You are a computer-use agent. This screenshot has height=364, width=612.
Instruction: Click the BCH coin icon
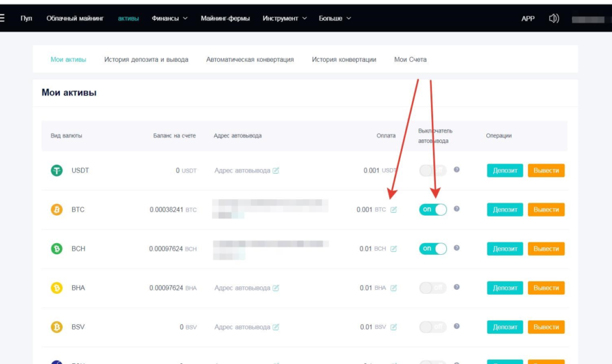pyautogui.click(x=56, y=249)
